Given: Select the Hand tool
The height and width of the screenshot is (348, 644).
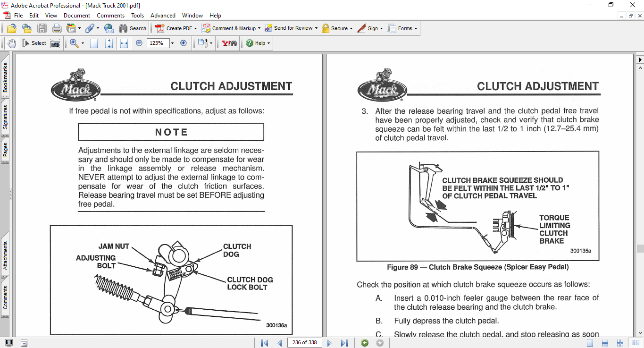Looking at the screenshot, I should [11, 43].
